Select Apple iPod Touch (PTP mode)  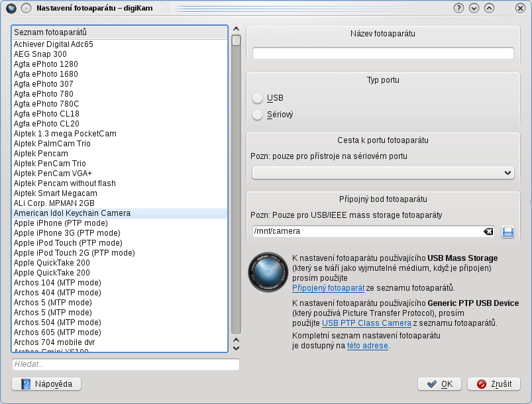pyautogui.click(x=119, y=243)
